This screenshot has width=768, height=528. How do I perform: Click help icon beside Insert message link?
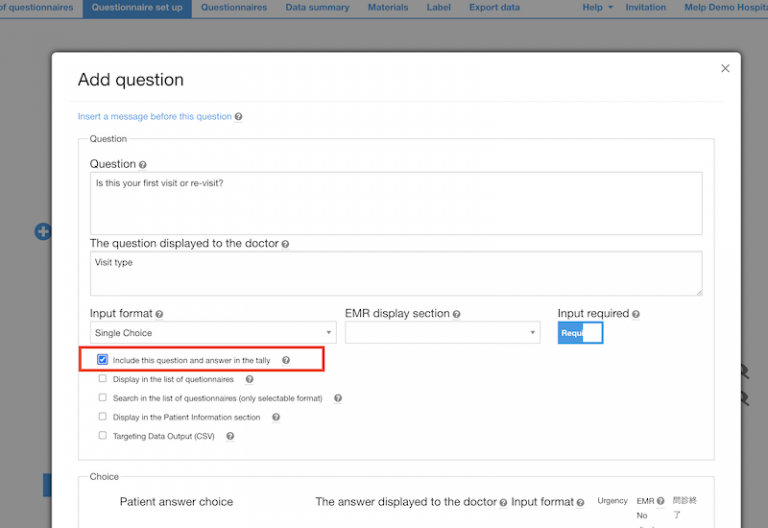click(238, 117)
